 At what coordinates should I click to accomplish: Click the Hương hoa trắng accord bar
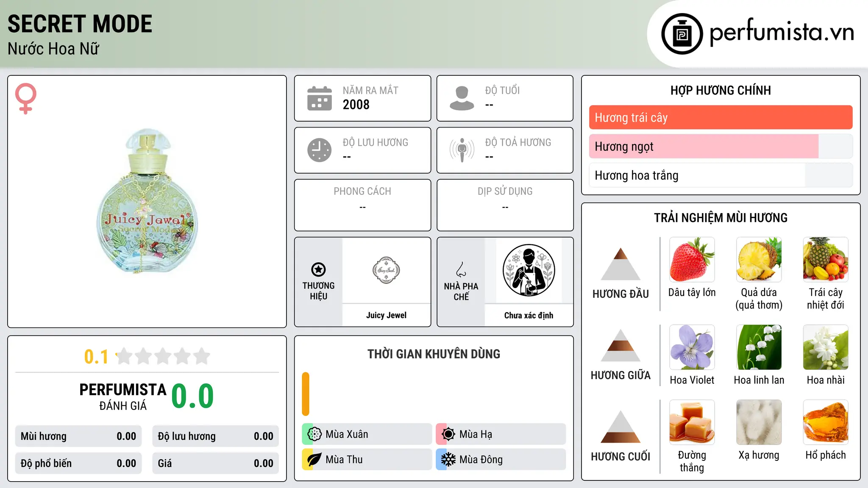721,175
